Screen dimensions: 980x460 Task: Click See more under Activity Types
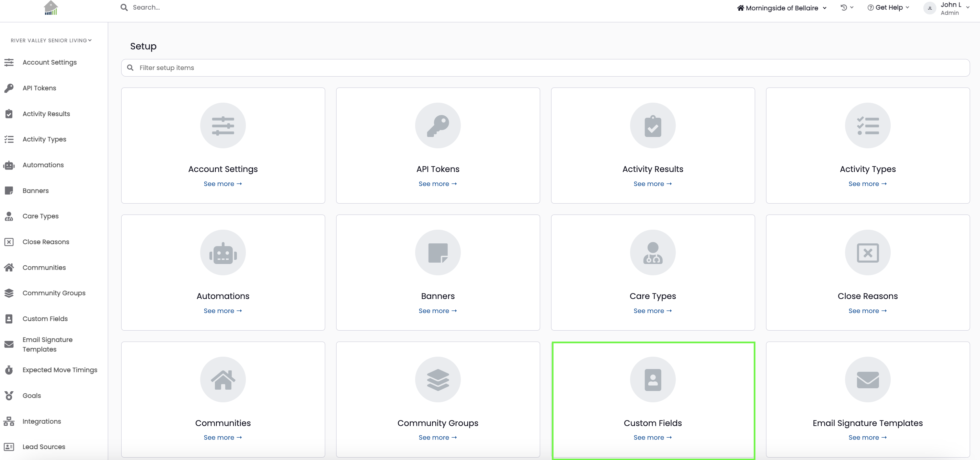click(868, 184)
